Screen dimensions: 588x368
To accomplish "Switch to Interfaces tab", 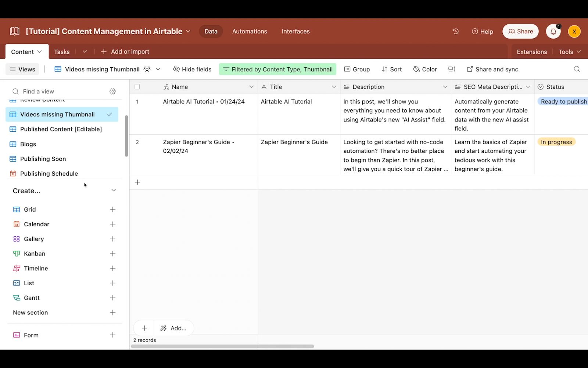I will click(295, 31).
